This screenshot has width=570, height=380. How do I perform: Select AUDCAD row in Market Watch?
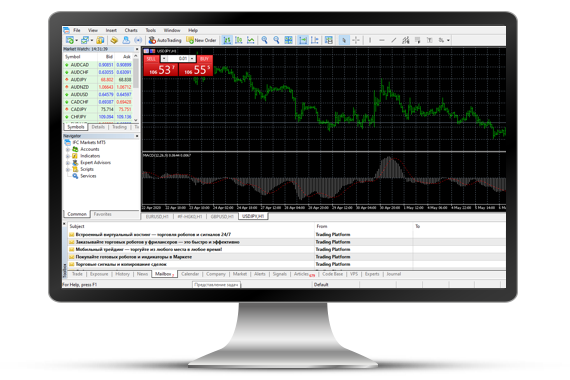pyautogui.click(x=98, y=65)
